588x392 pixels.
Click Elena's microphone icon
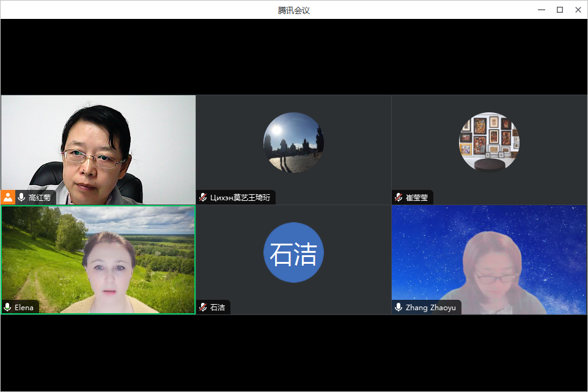tap(7, 307)
